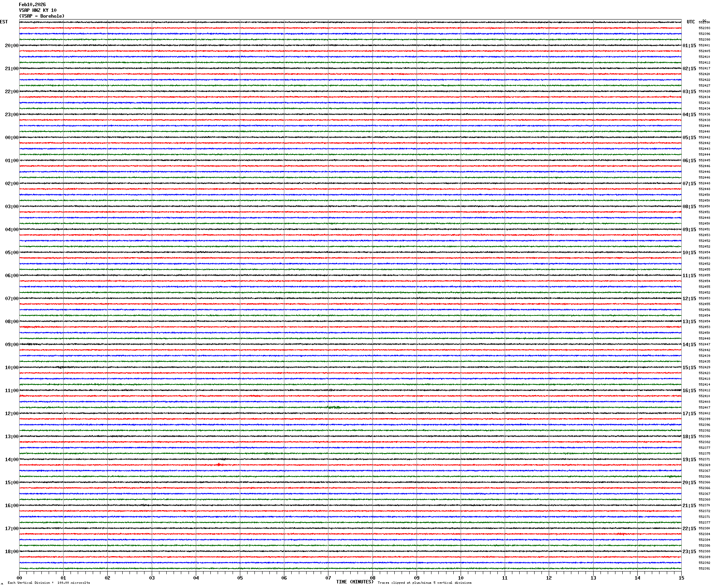This screenshot has width=712, height=588.
Task: Click the EST timezone label
Action: (x=4, y=22)
